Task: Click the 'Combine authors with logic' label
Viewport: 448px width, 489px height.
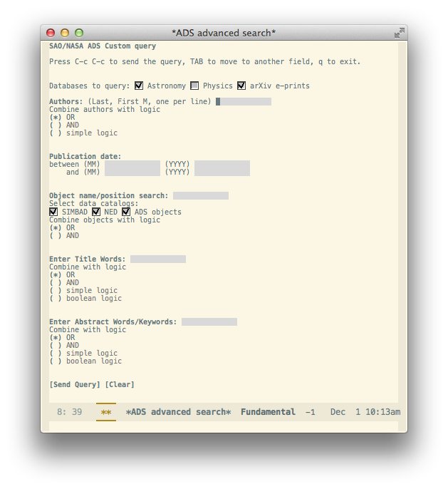Action: 105,110
